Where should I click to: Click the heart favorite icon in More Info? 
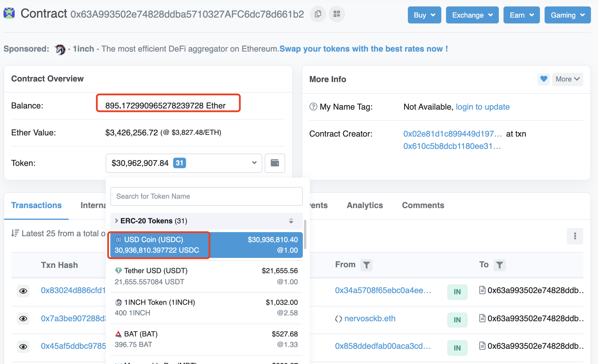(543, 79)
